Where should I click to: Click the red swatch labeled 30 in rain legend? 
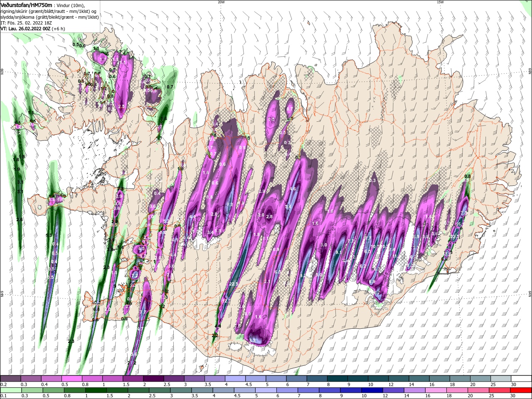click(x=521, y=390)
